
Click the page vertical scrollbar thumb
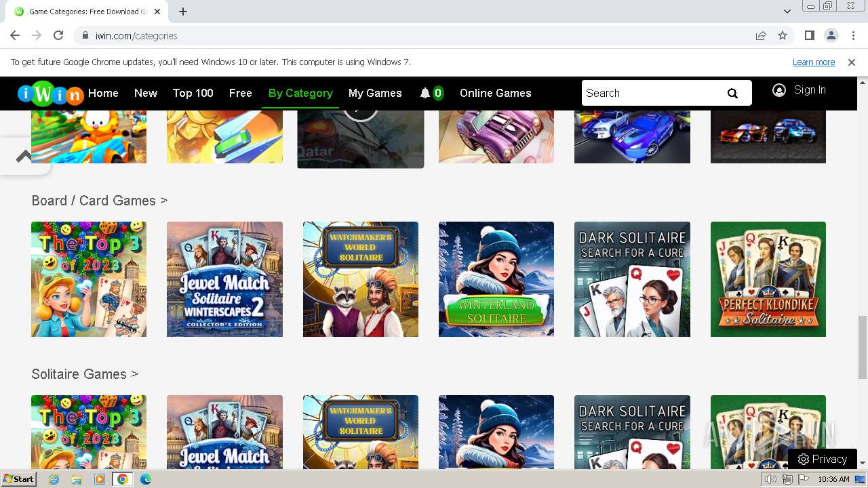pos(863,347)
